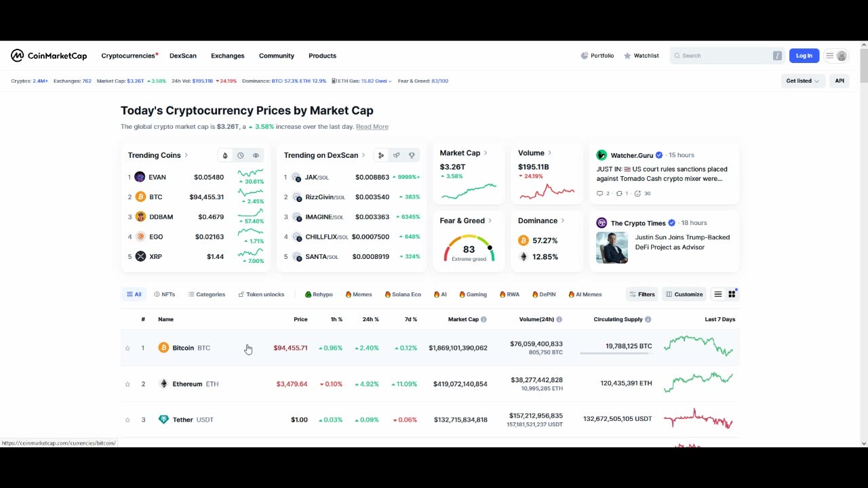Viewport: 868px width, 488px height.
Task: Select first DexScan trending filter icon
Action: (381, 155)
